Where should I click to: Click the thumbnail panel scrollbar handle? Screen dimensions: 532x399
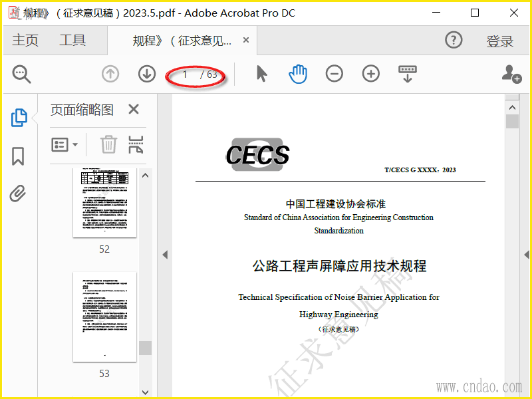click(x=145, y=348)
